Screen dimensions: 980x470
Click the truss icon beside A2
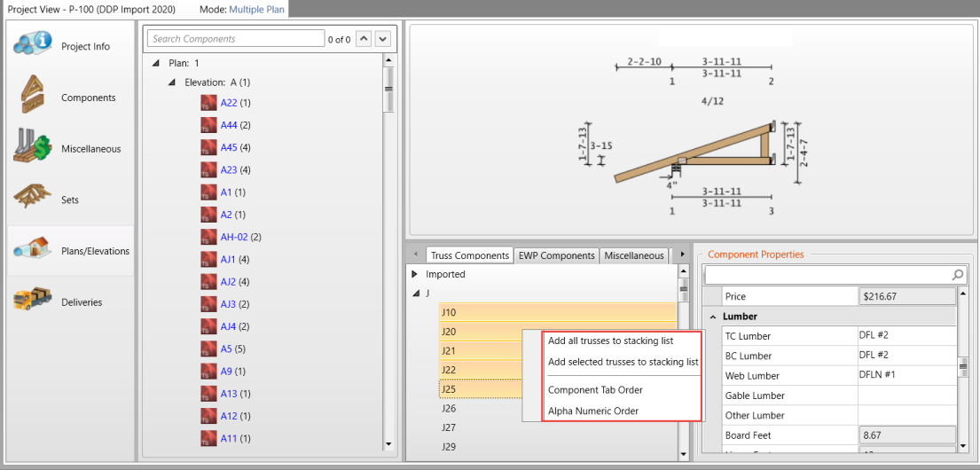tap(208, 215)
